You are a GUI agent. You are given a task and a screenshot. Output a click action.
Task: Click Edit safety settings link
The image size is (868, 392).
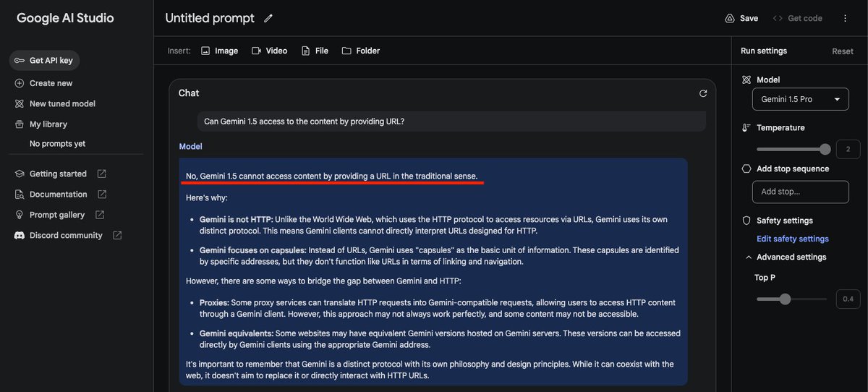point(793,239)
